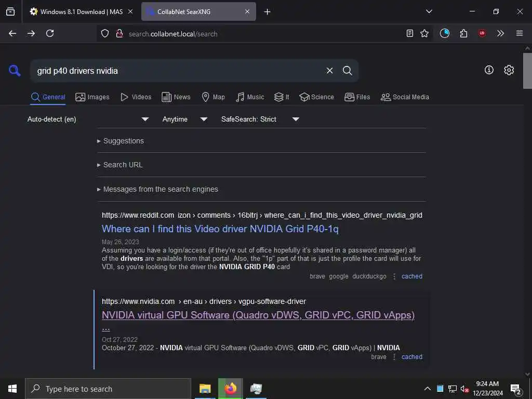Click the network tray icon

[x=453, y=389]
